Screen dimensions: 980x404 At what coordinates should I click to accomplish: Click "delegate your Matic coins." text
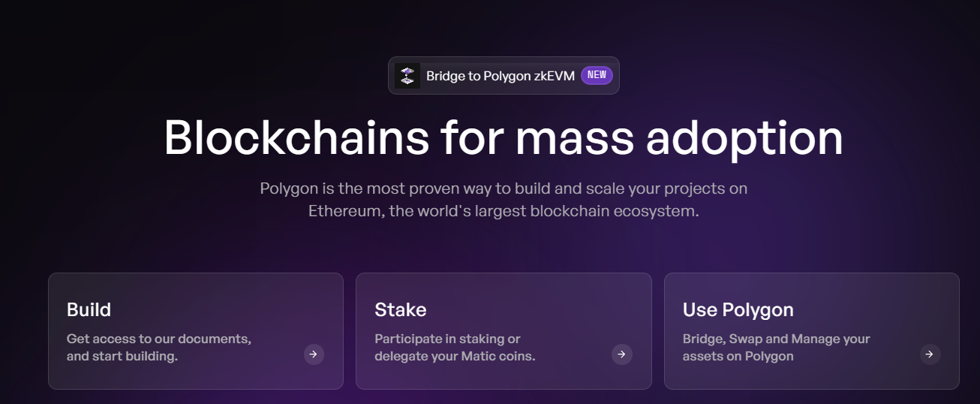coord(455,356)
